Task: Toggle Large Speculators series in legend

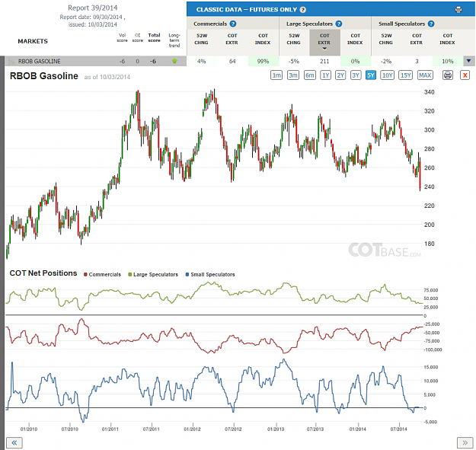Action: click(153, 274)
